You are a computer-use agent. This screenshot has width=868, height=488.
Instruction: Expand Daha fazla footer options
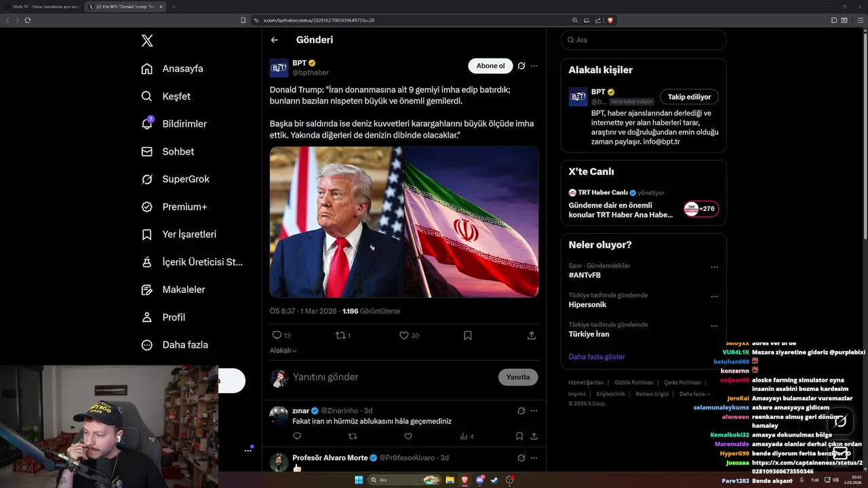click(x=695, y=394)
